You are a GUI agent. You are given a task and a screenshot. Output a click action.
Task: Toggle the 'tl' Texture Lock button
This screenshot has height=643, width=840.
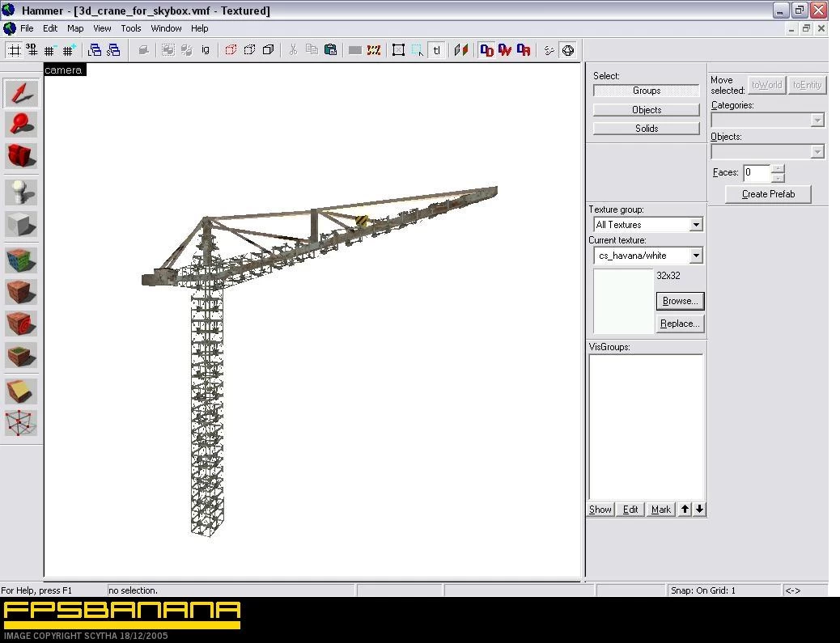(437, 50)
